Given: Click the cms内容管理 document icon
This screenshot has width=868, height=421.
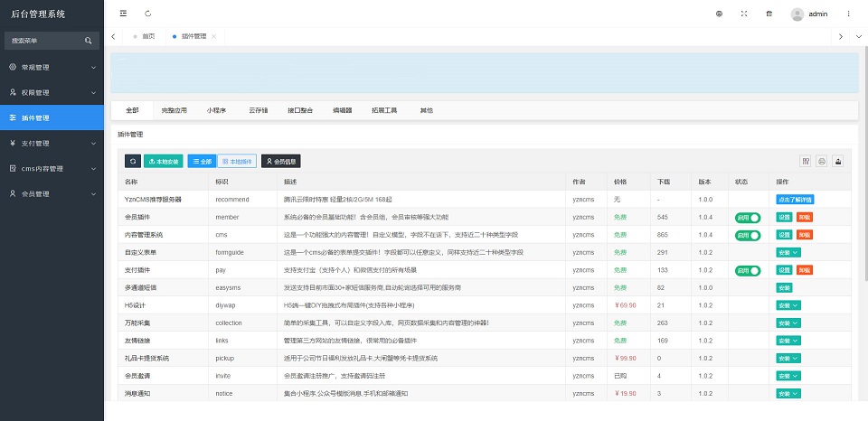Looking at the screenshot, I should 13,168.
